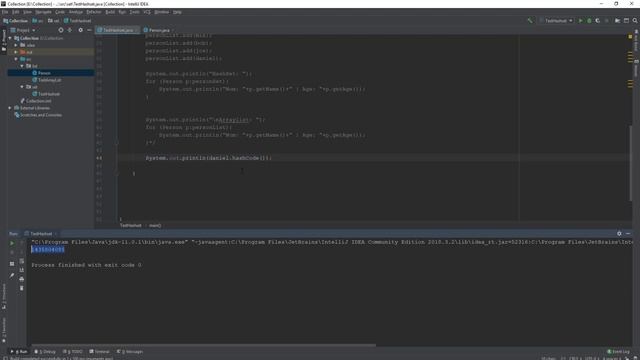Open the VCS menu
The width and height of the screenshot is (640, 360).
pos(147,12)
